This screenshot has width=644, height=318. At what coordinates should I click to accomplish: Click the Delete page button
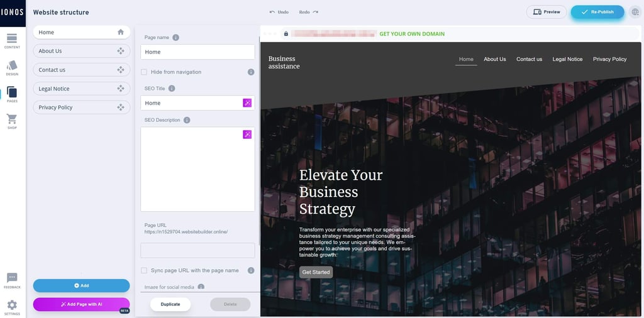pos(230,304)
